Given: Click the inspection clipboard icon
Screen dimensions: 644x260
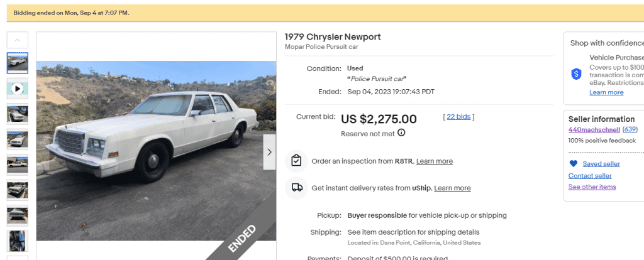Looking at the screenshot, I should 296,161.
